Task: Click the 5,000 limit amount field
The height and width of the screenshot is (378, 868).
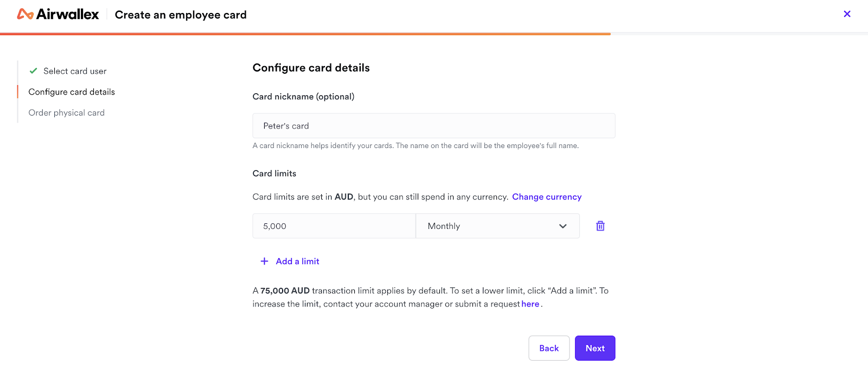Action: point(334,226)
